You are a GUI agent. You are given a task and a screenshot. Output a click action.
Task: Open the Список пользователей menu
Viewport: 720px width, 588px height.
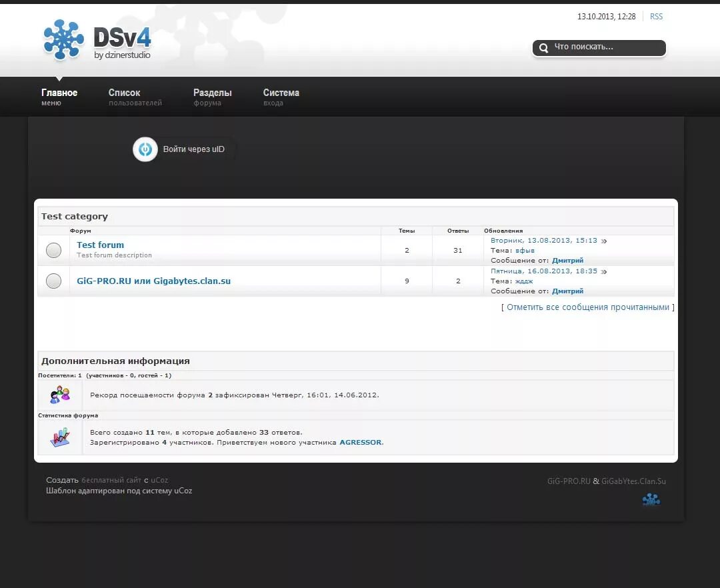tap(135, 96)
